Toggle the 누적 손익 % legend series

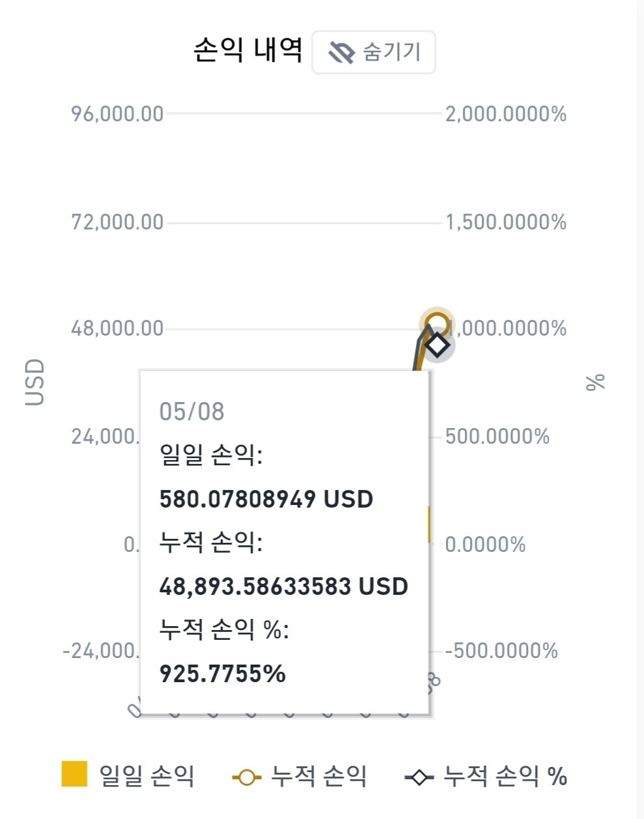pyautogui.click(x=486, y=776)
